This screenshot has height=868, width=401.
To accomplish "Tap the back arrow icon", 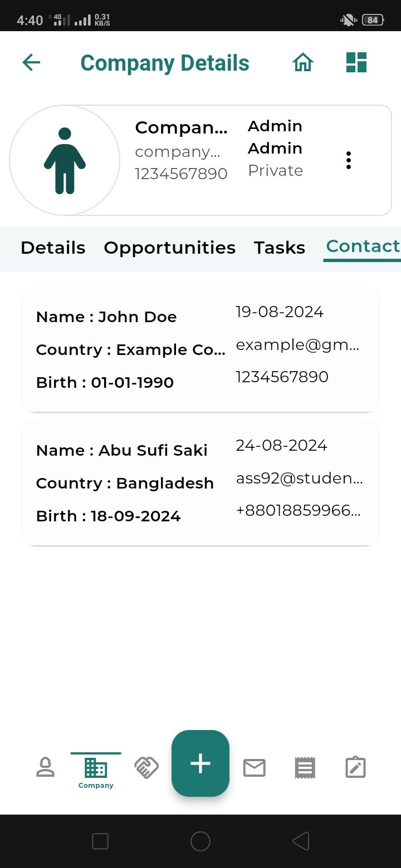I will (31, 62).
